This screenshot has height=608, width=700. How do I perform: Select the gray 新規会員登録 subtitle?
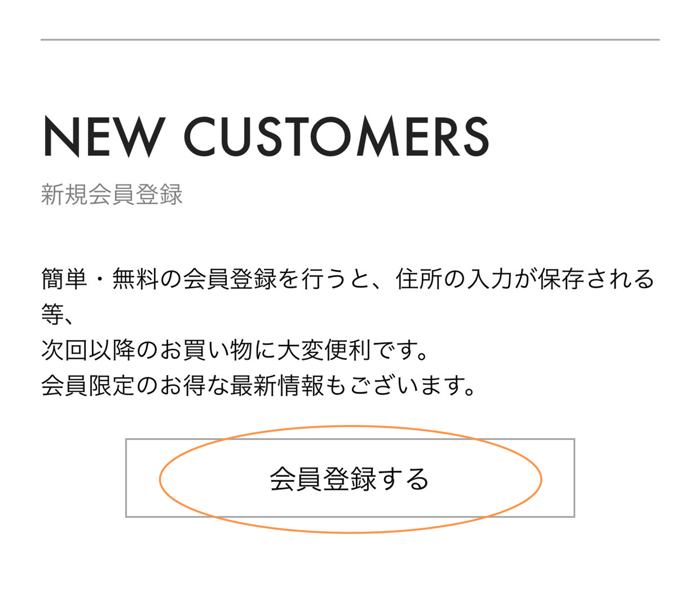[x=112, y=195]
